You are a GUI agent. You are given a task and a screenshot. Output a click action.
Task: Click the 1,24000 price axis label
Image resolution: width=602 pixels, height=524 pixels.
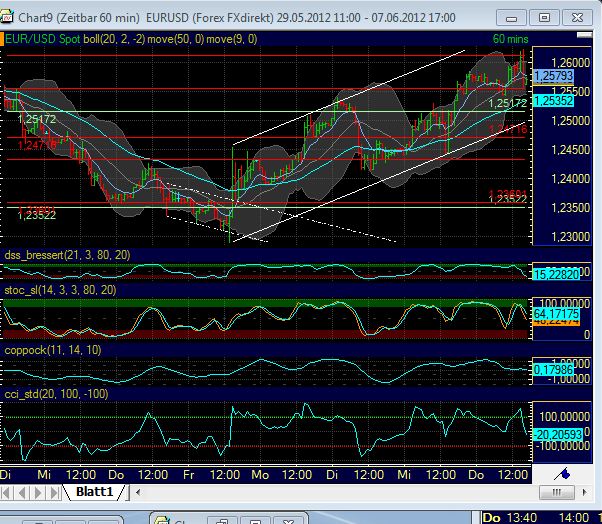570,179
